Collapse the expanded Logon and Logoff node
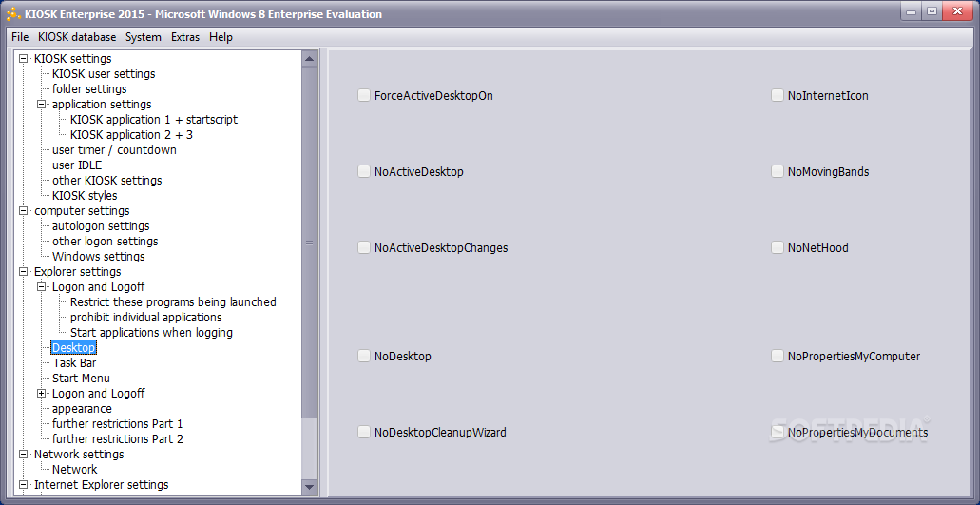 (42, 287)
